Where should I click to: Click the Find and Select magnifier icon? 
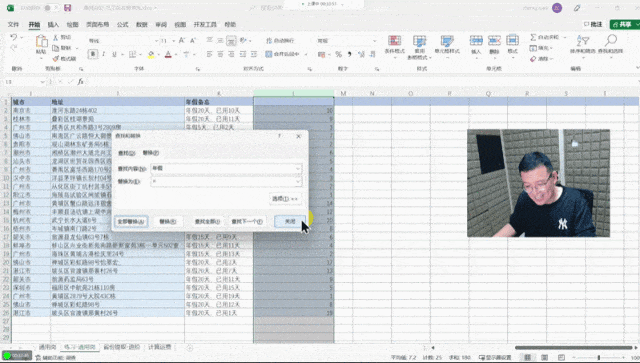611,40
